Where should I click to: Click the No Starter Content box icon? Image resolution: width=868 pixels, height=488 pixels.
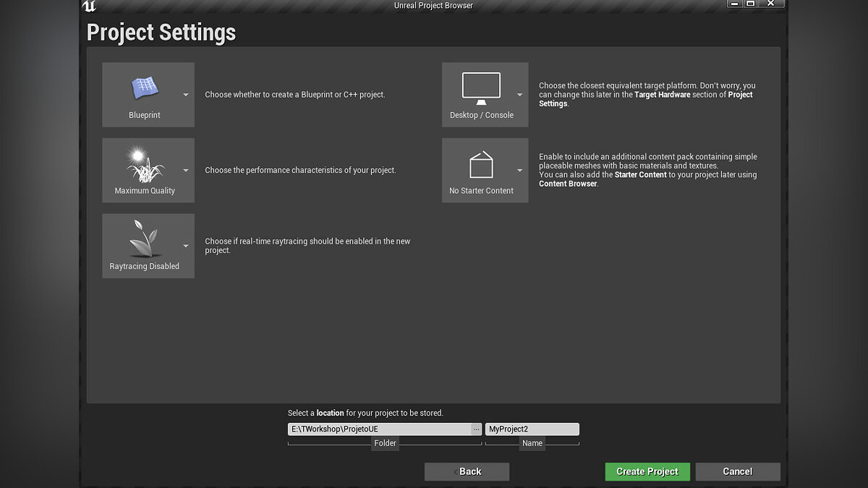(481, 165)
